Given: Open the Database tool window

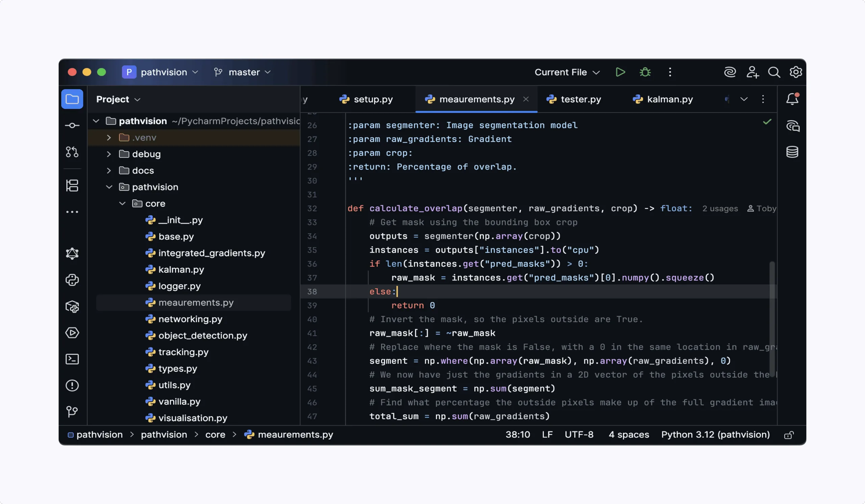Looking at the screenshot, I should pyautogui.click(x=792, y=152).
